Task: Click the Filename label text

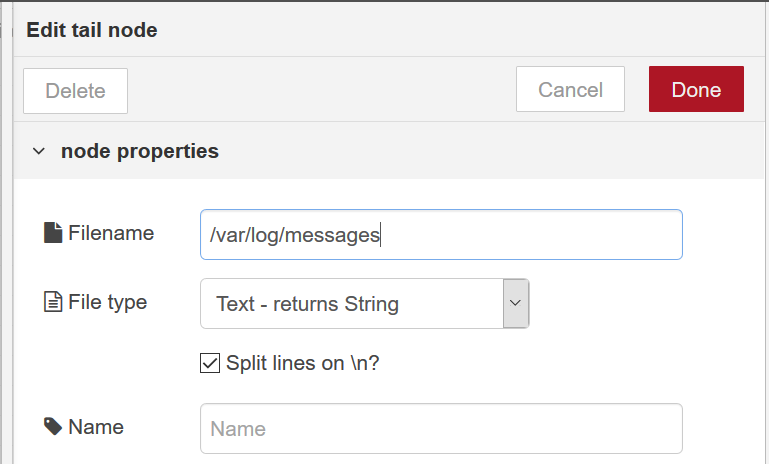Action: [x=111, y=233]
